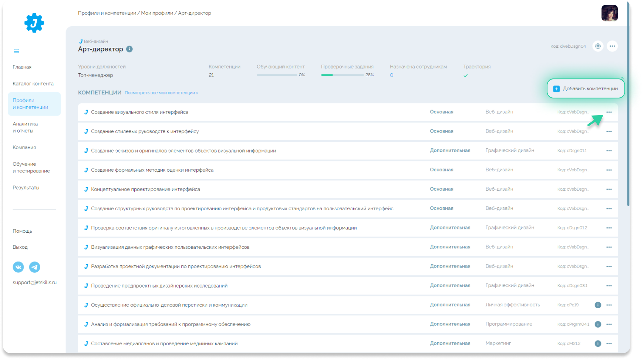The image size is (644, 359).
Task: Click the info icon next to Арт-директор
Action: pyautogui.click(x=129, y=49)
